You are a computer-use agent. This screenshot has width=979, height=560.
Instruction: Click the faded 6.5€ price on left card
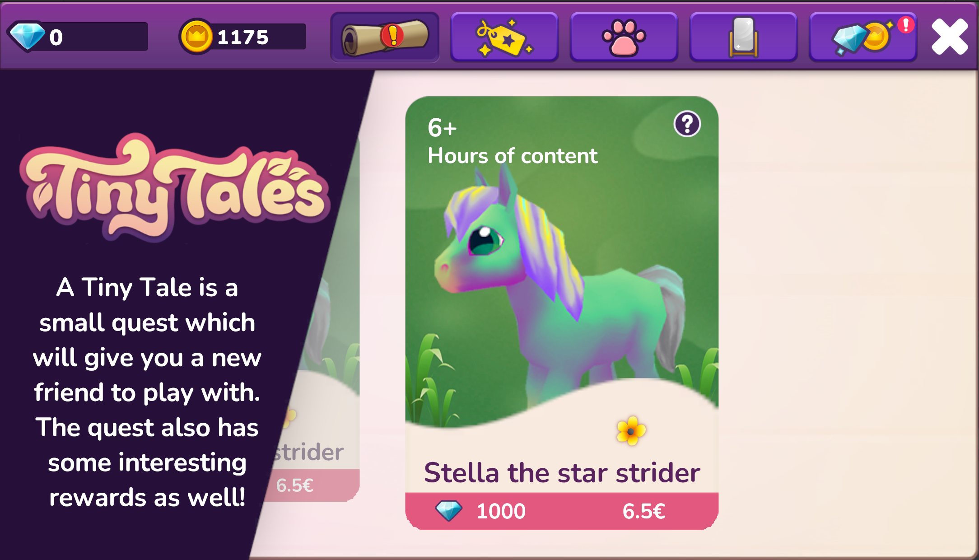tap(295, 485)
